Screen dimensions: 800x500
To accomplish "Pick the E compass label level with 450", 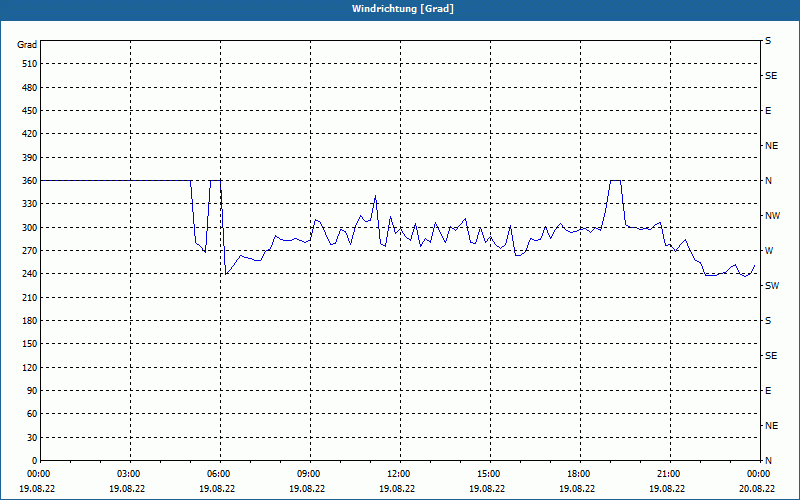I will [x=768, y=111].
